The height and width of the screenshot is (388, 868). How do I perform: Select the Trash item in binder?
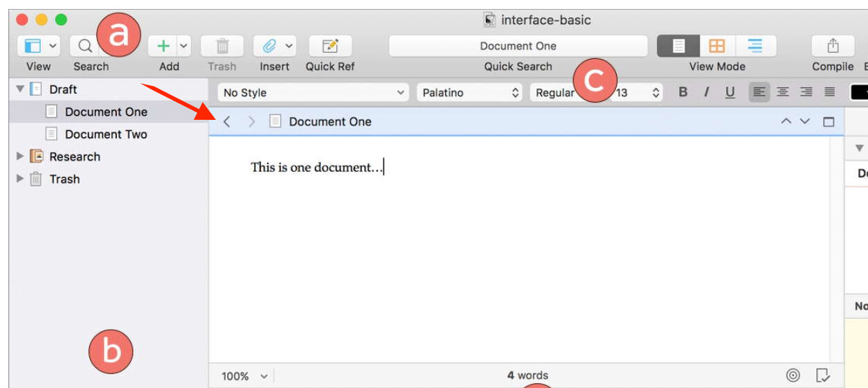point(64,179)
